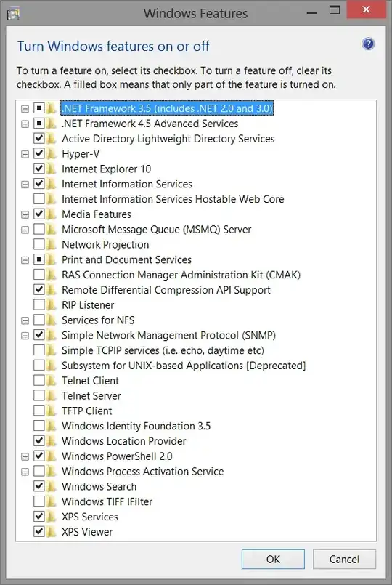
Task: Expand the Services for NFS node
Action: [25, 320]
